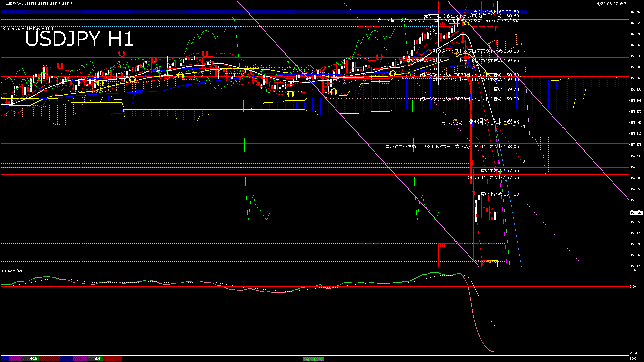This screenshot has height=362, width=644.
Task: Click the orange 'W' weekly box
Action: (x=489, y=263)
